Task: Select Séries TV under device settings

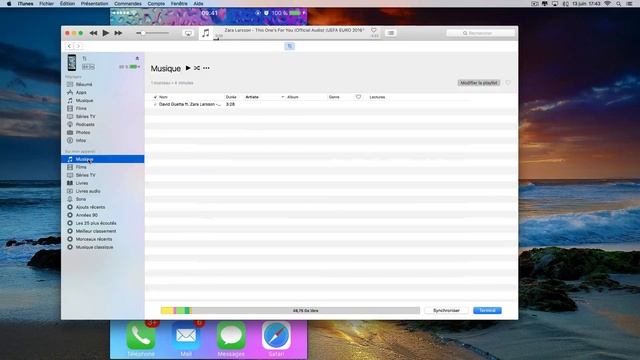Action: [x=85, y=117]
